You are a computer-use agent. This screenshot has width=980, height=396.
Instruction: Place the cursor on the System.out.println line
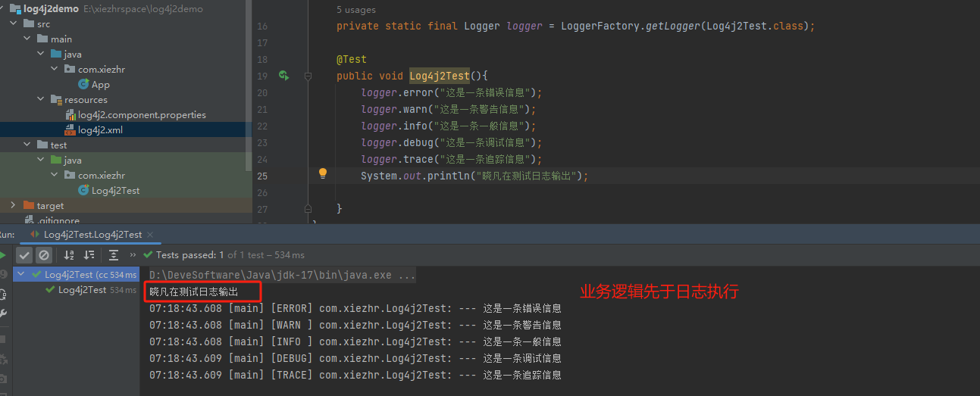474,176
